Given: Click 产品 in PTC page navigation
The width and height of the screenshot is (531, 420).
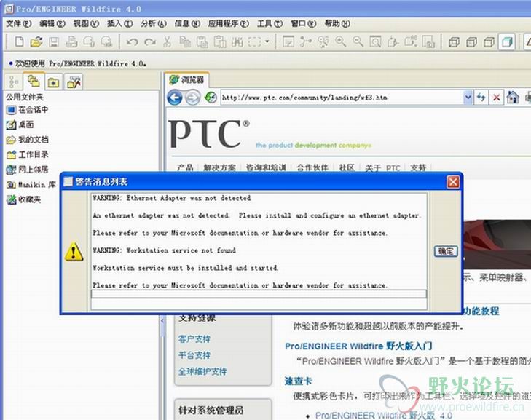Looking at the screenshot, I should click(185, 167).
